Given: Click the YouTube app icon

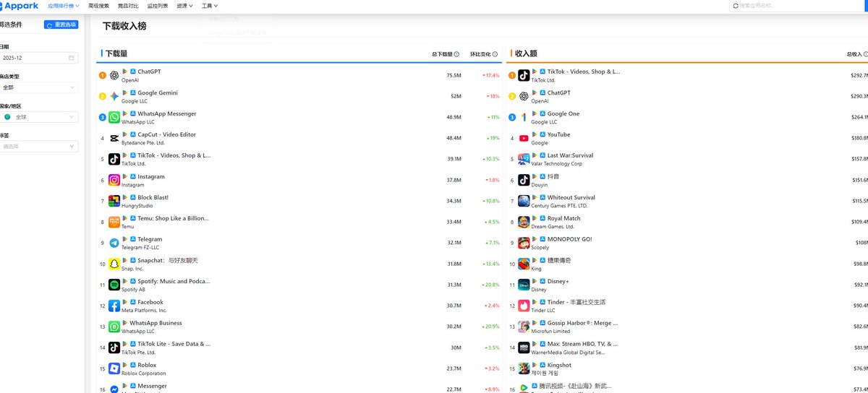Looking at the screenshot, I should pyautogui.click(x=524, y=139).
